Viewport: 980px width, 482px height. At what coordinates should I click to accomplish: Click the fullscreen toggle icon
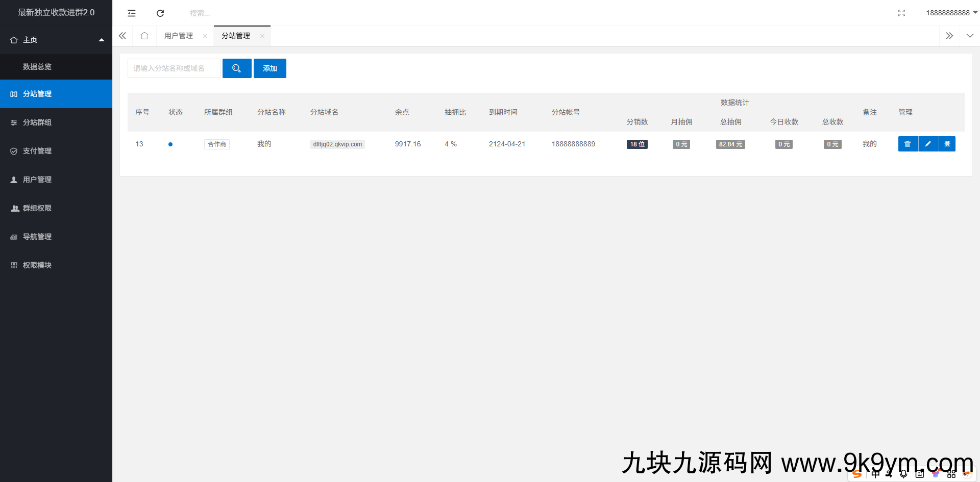point(901,13)
